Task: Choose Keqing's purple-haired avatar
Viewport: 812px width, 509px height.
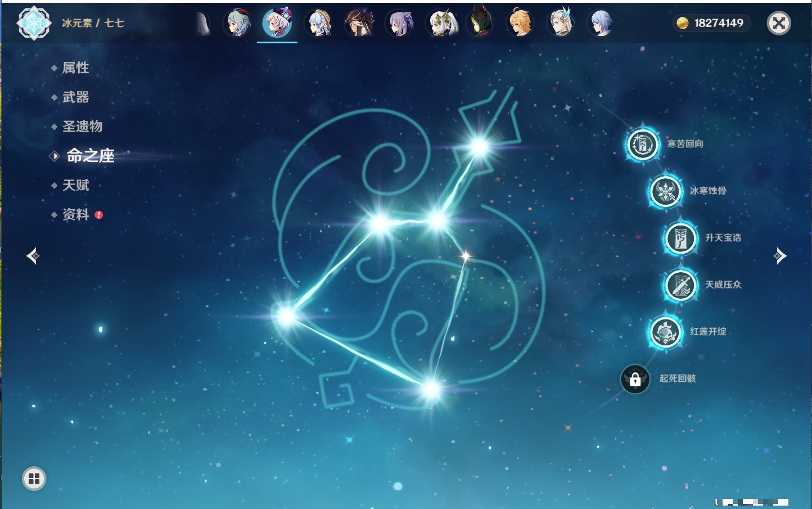Action: coord(399,23)
